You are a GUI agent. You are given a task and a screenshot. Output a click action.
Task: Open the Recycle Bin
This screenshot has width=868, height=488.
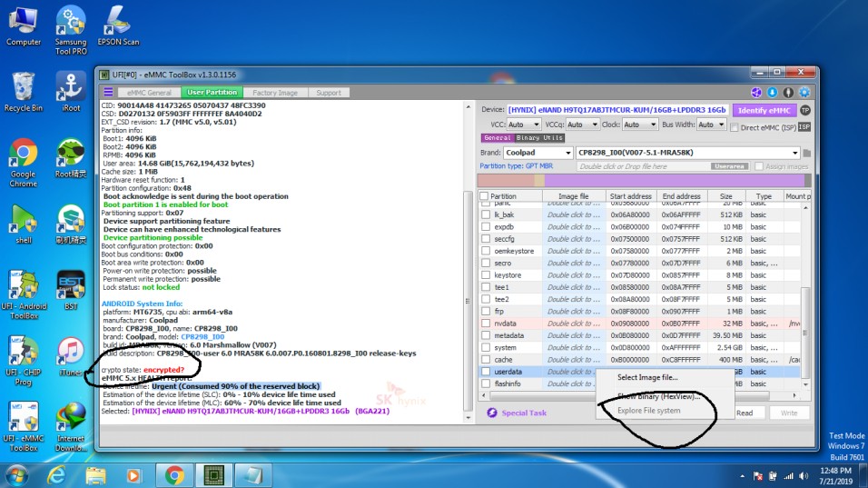tap(24, 92)
